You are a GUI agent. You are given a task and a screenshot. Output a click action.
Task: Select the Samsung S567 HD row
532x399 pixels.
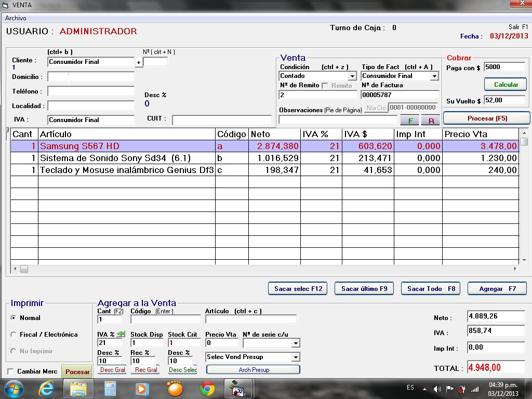click(264, 146)
